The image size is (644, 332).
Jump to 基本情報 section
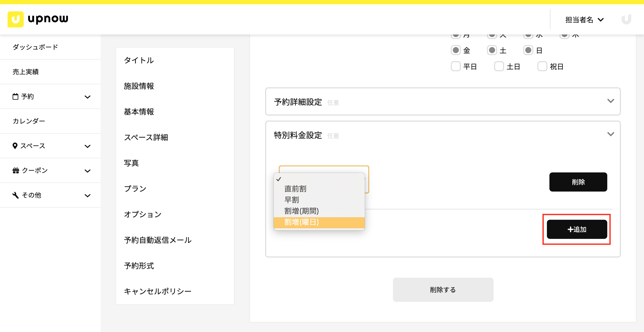[139, 112]
